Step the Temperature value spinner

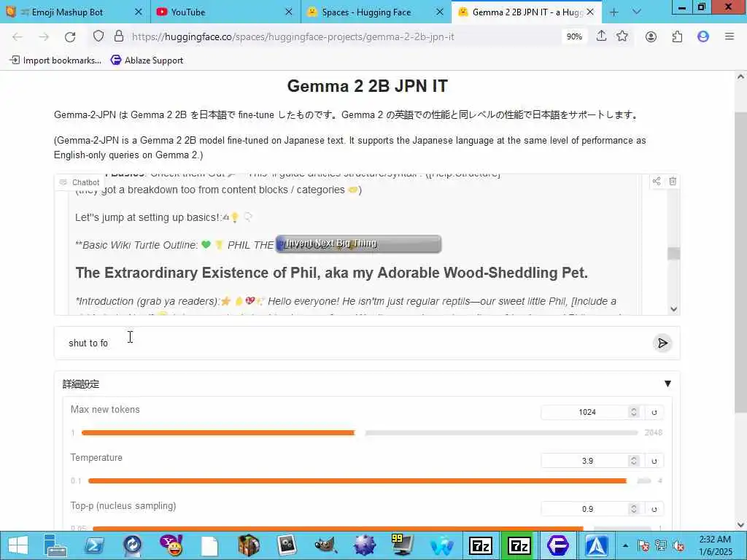point(634,461)
